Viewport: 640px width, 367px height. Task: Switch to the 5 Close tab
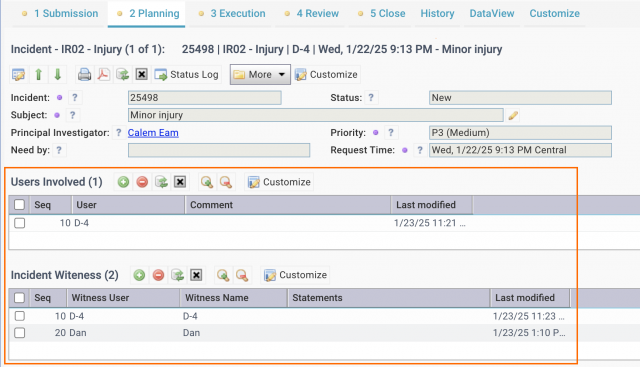tap(381, 13)
